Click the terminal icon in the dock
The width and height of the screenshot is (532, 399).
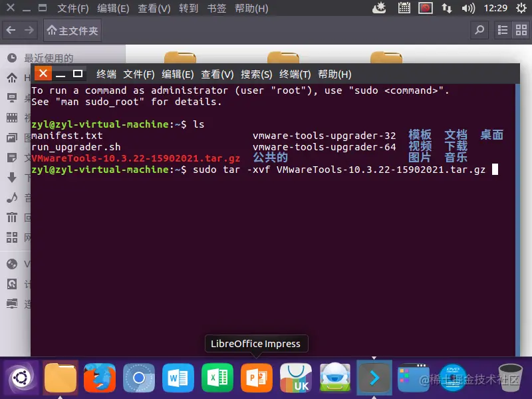374,378
